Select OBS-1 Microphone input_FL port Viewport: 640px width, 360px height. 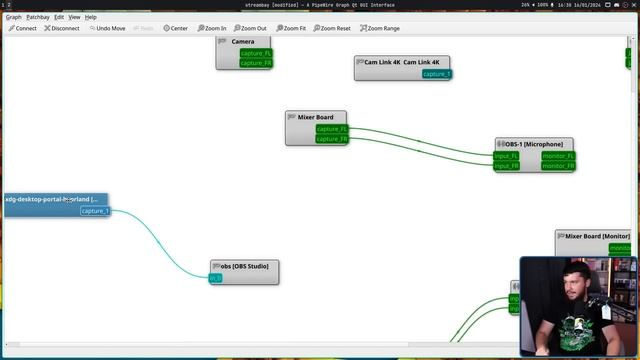pyautogui.click(x=506, y=156)
